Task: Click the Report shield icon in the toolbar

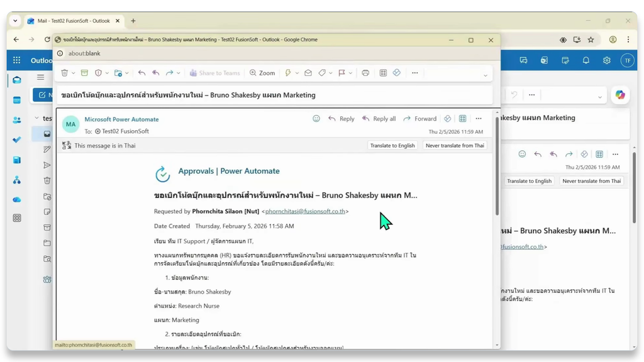Action: [x=98, y=73]
